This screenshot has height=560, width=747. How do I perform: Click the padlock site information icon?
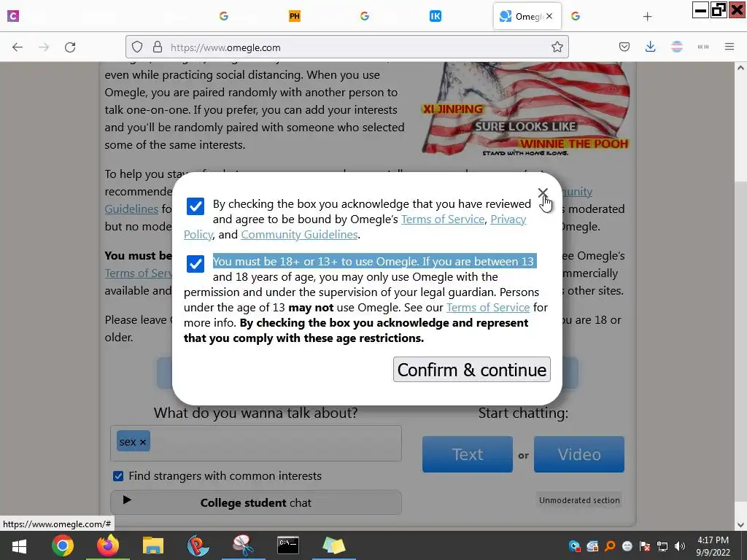(x=158, y=47)
